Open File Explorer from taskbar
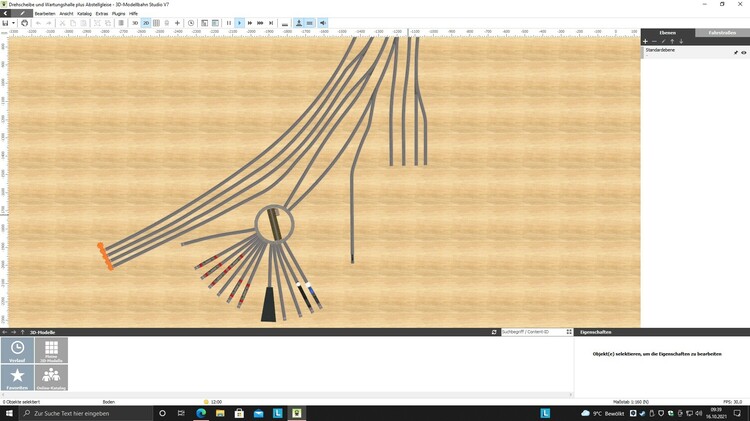 pos(220,413)
